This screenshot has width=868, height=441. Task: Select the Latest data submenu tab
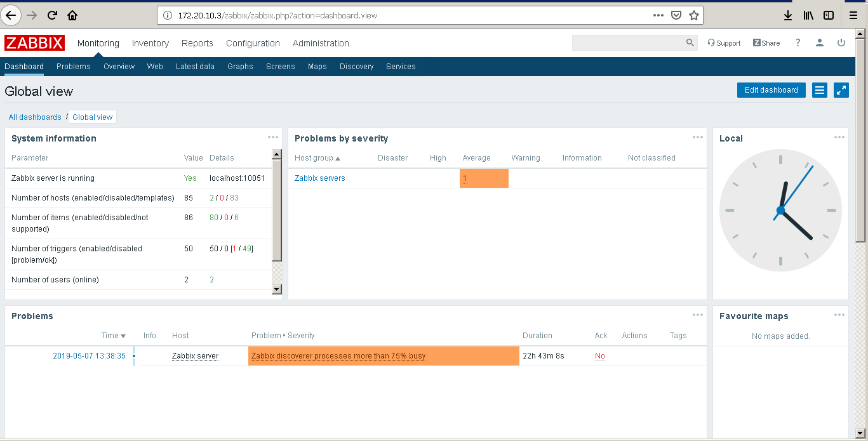(x=195, y=66)
